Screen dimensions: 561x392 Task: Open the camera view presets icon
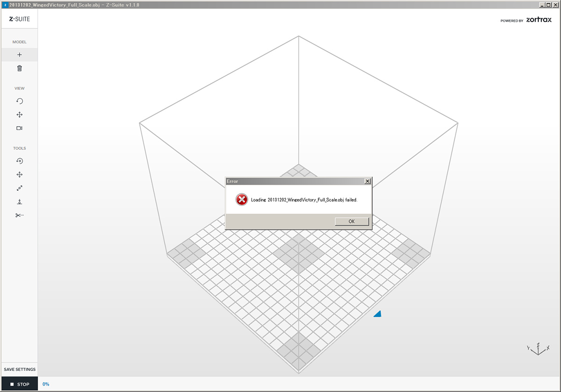(x=19, y=128)
